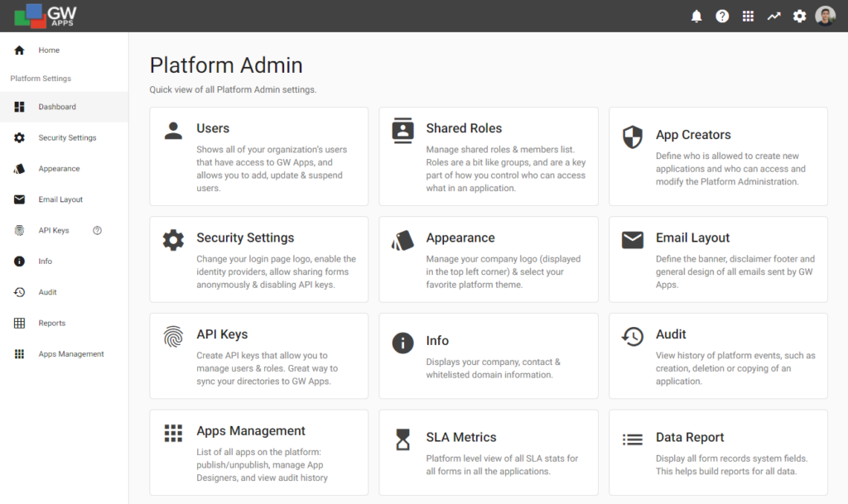Open the Users card title
The height and width of the screenshot is (504, 848).
213,128
